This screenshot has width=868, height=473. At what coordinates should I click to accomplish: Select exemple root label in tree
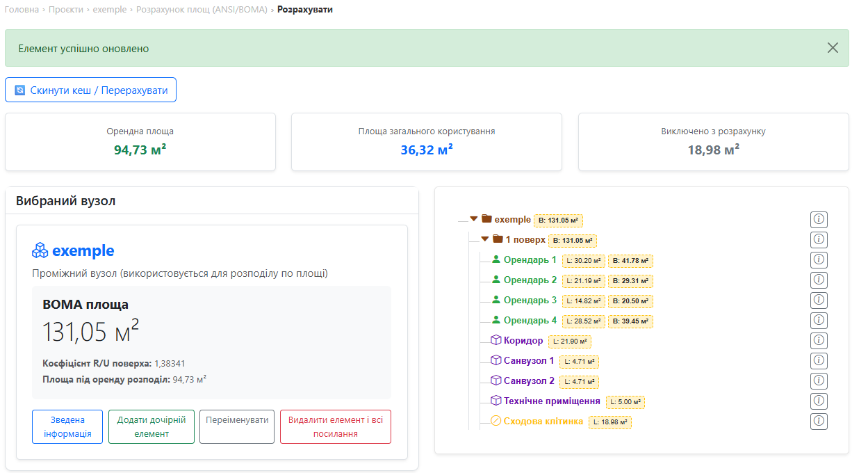click(513, 220)
